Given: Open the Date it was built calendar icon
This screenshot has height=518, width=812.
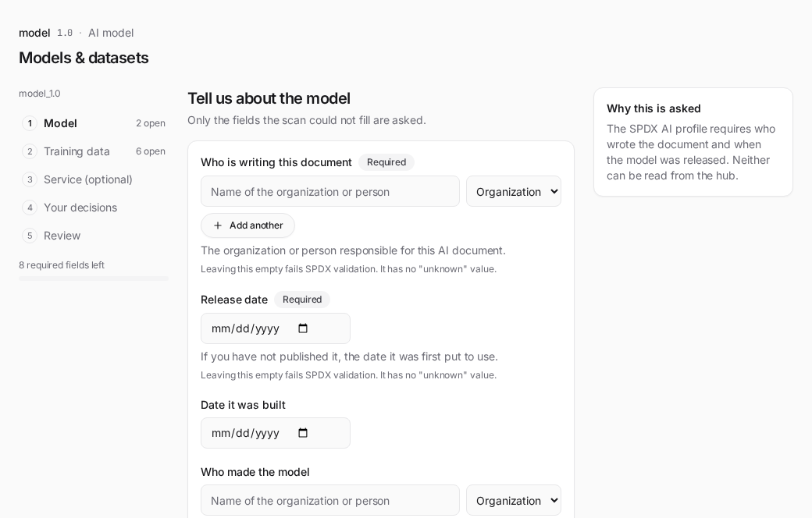Looking at the screenshot, I should click(x=303, y=433).
